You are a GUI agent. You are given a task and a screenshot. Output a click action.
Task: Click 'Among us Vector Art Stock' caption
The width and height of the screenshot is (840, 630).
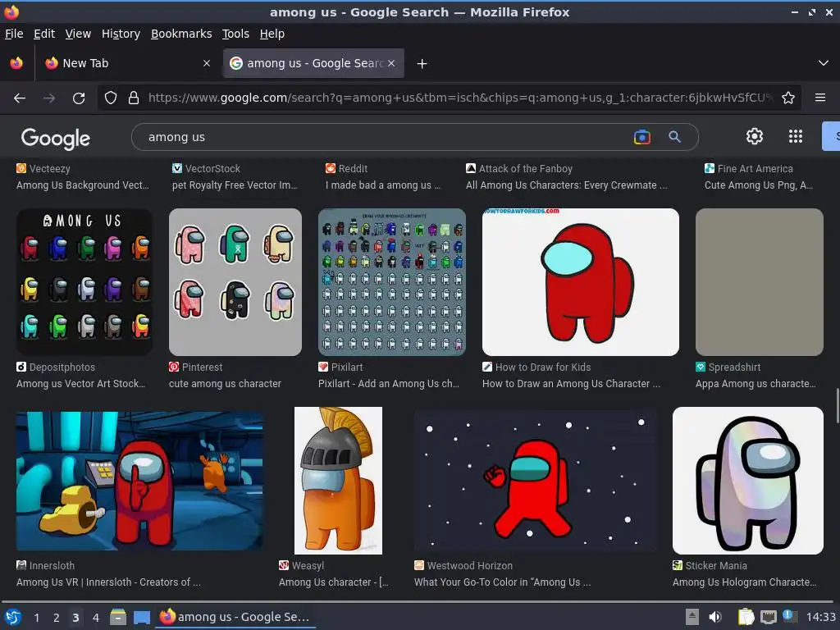pos(81,384)
